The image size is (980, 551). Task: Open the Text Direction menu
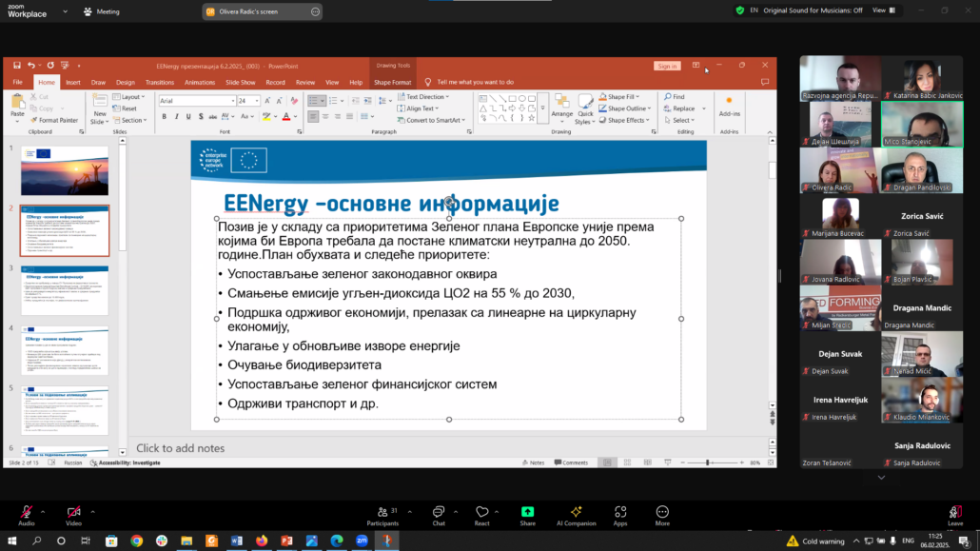click(x=423, y=97)
